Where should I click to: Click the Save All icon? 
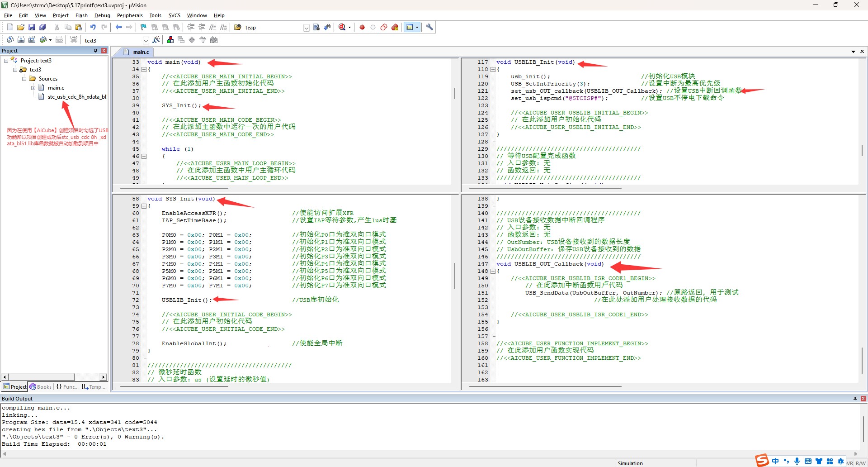42,27
